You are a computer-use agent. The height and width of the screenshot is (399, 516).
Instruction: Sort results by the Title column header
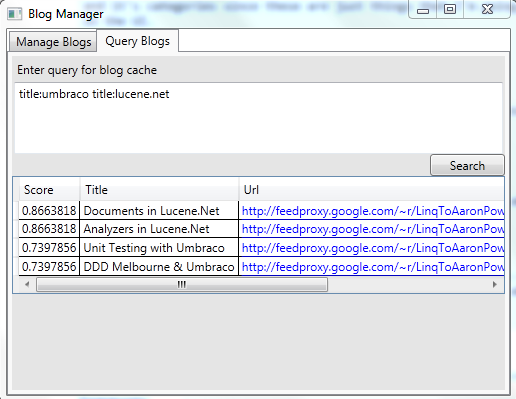tap(159, 190)
